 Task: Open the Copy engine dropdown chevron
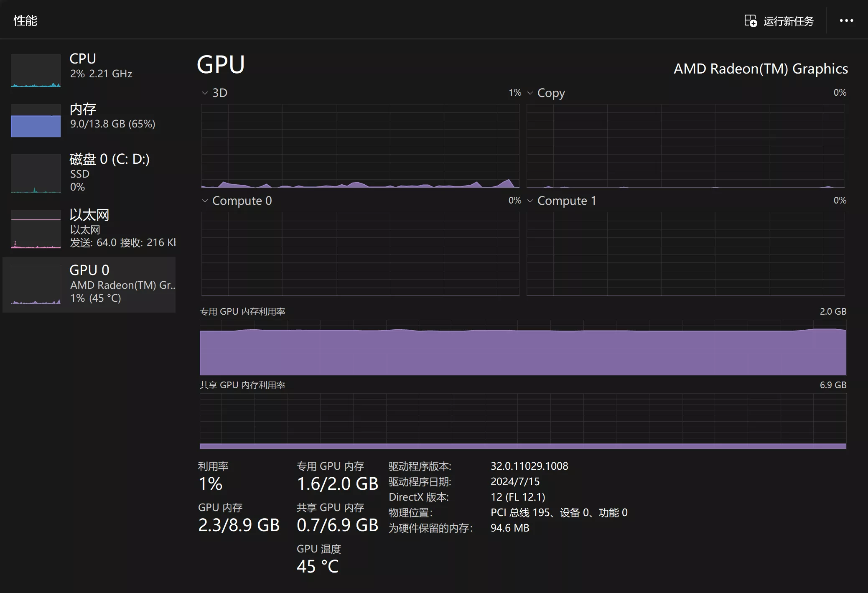[x=530, y=93]
